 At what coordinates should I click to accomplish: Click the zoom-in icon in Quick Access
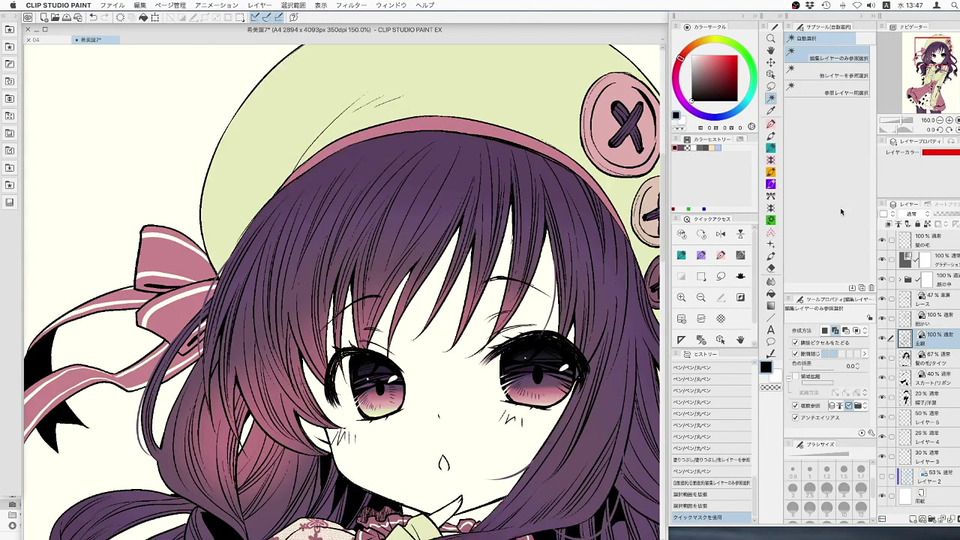coord(682,298)
